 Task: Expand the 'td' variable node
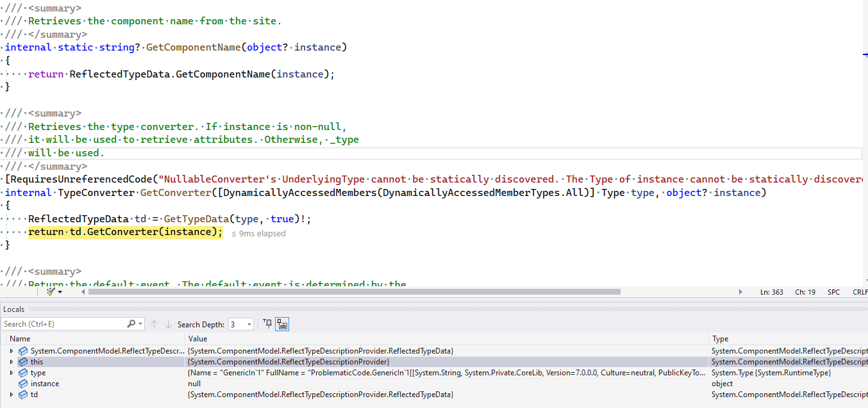(x=11, y=395)
